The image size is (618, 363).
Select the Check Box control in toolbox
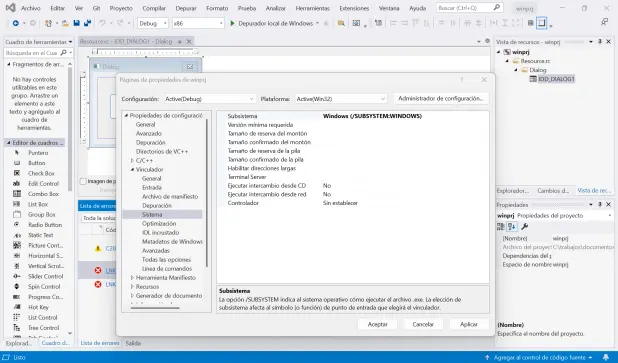(41, 173)
